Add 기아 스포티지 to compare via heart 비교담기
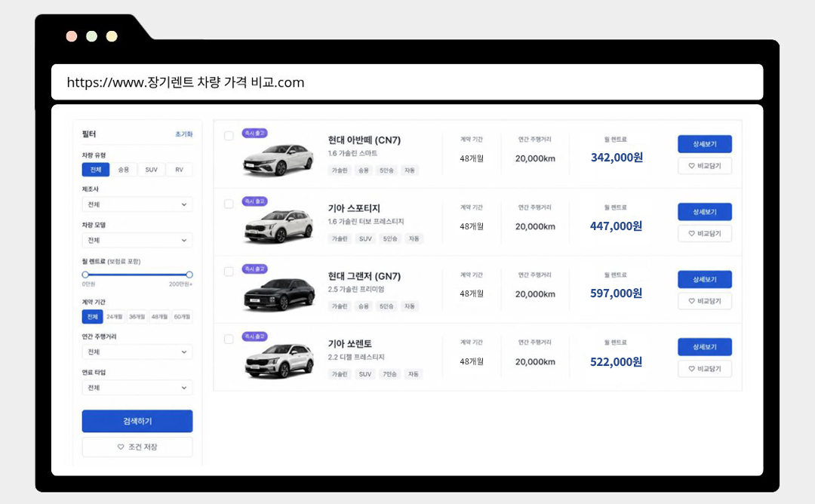The image size is (815, 504). (704, 233)
